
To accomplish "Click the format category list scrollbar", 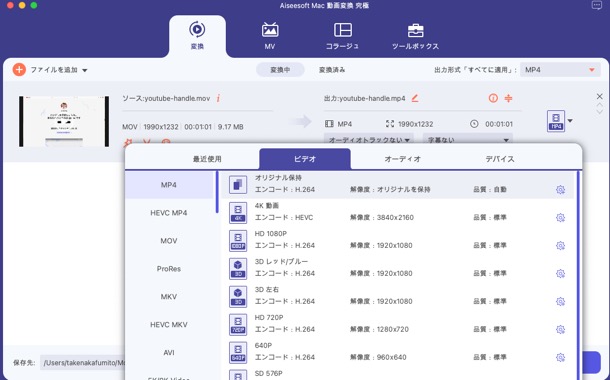I will tap(217, 192).
